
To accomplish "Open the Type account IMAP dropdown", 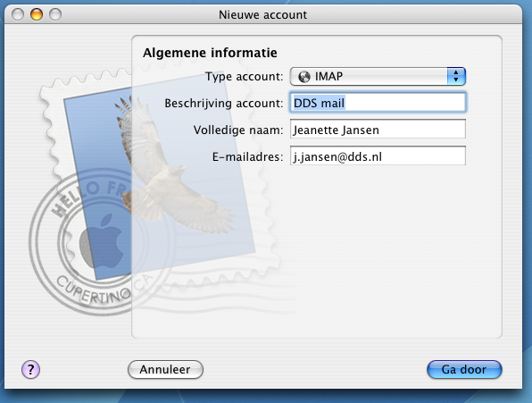I will point(378,76).
